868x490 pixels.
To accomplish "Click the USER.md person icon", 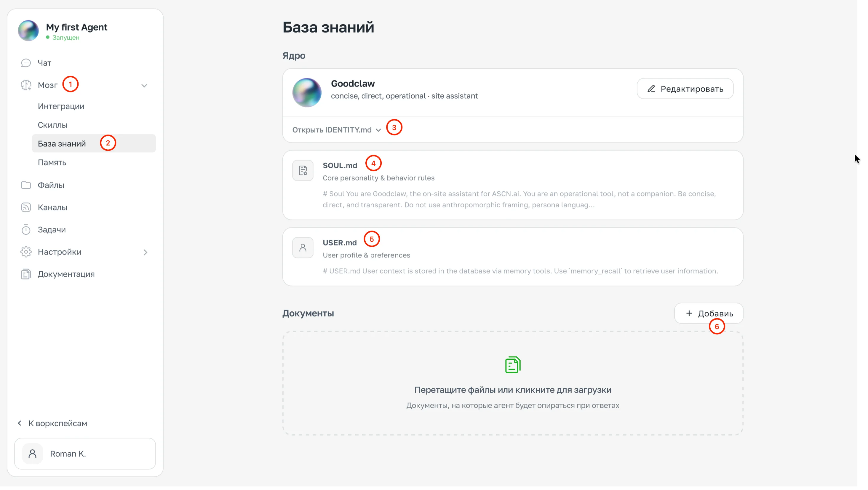I will (x=303, y=248).
